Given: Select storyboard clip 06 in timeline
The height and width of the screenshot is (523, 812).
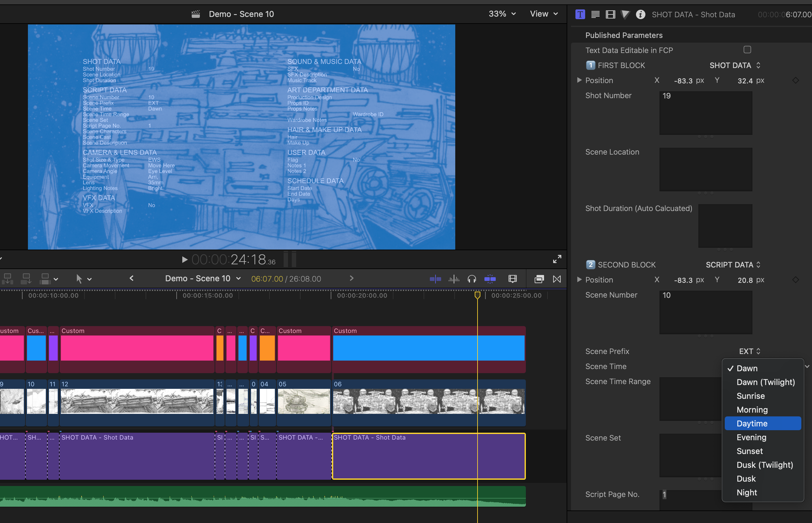Looking at the screenshot, I should [429, 402].
